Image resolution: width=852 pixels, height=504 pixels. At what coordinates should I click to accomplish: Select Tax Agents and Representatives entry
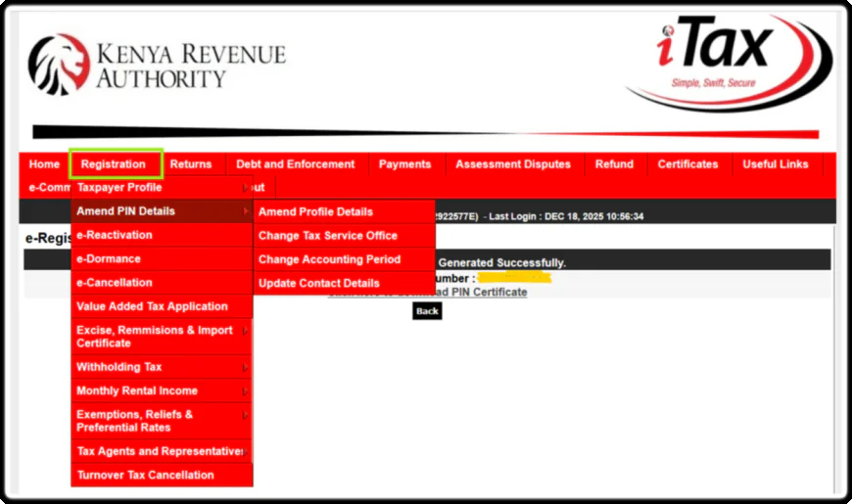pyautogui.click(x=162, y=451)
